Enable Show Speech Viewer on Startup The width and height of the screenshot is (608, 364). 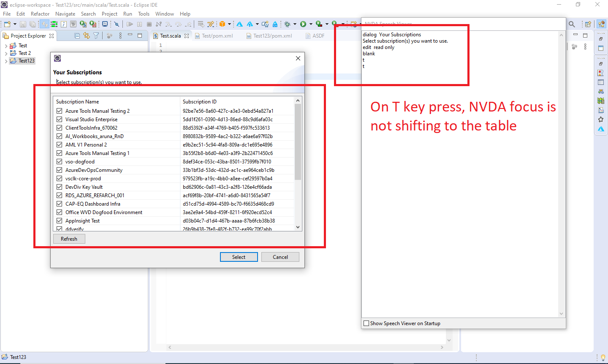(x=366, y=323)
